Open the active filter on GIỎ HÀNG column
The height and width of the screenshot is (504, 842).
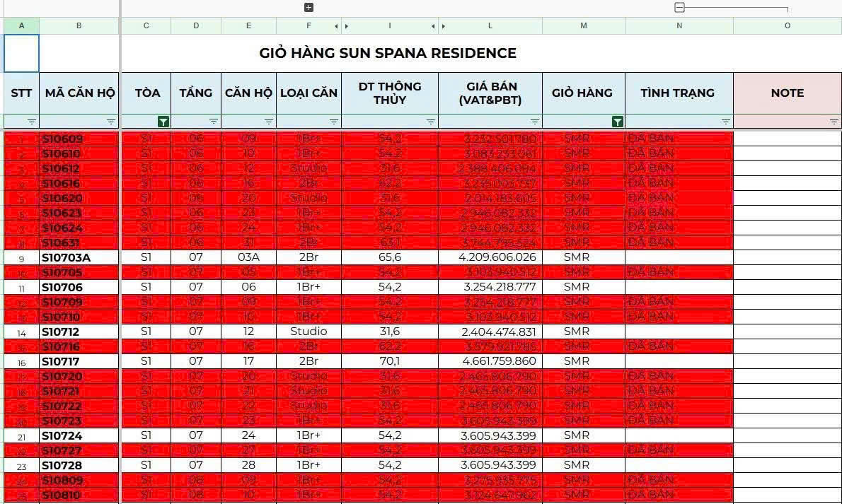pos(618,122)
